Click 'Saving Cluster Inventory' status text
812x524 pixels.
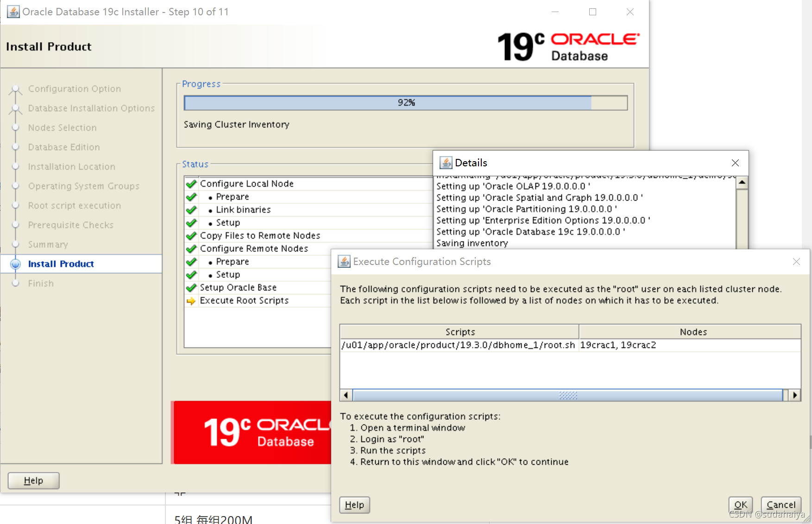point(237,124)
